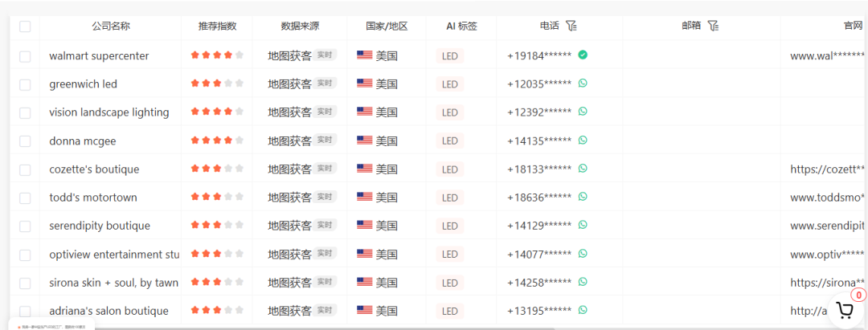Click WhatsApp icon for optiview entertainment

tap(583, 253)
